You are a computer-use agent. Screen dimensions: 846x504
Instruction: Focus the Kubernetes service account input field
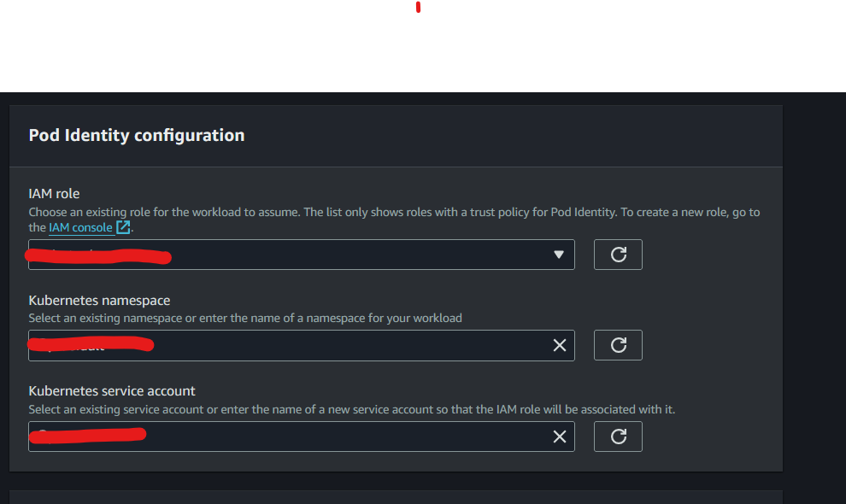tap(302, 436)
